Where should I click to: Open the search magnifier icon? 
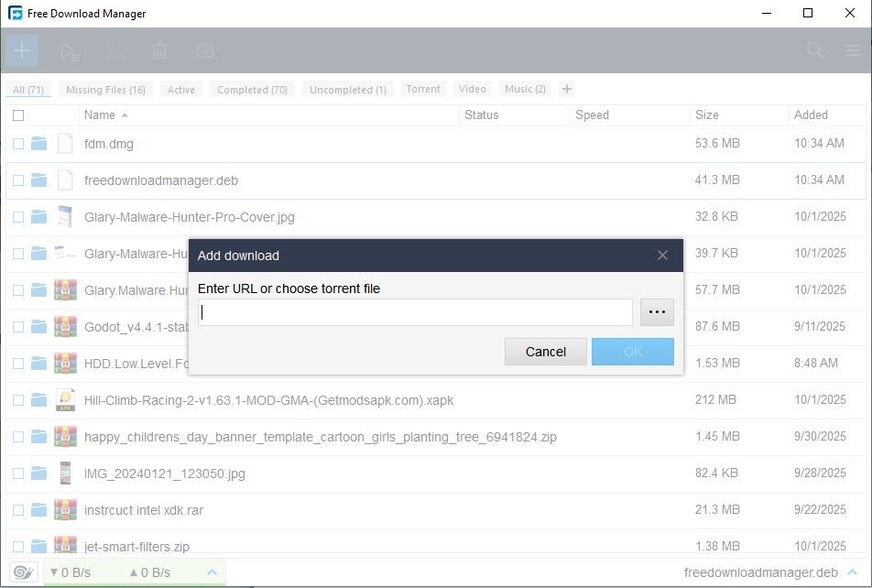(814, 51)
